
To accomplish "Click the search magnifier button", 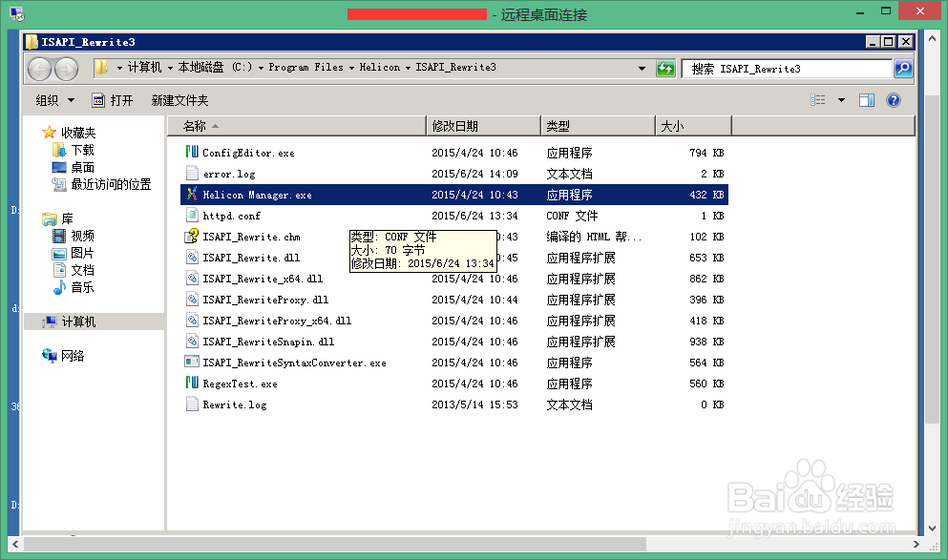I will click(903, 69).
